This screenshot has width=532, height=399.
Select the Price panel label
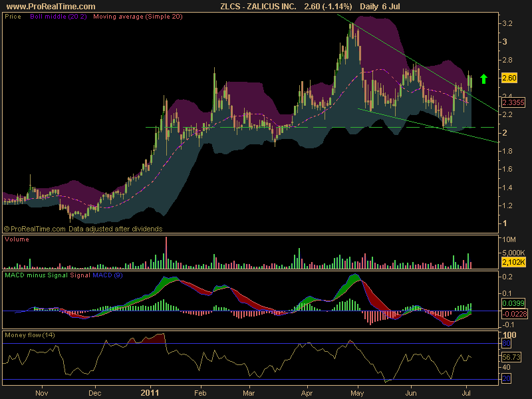point(13,17)
